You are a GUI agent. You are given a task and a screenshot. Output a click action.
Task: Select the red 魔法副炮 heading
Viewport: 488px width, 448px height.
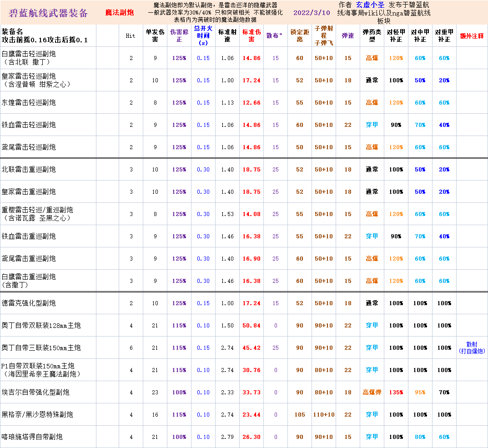coord(120,12)
